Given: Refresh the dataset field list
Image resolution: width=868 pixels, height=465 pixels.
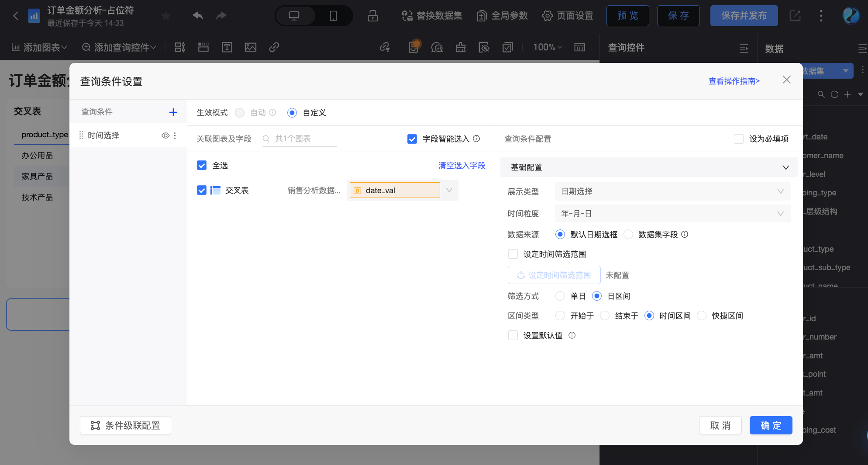Looking at the screenshot, I should pos(834,94).
